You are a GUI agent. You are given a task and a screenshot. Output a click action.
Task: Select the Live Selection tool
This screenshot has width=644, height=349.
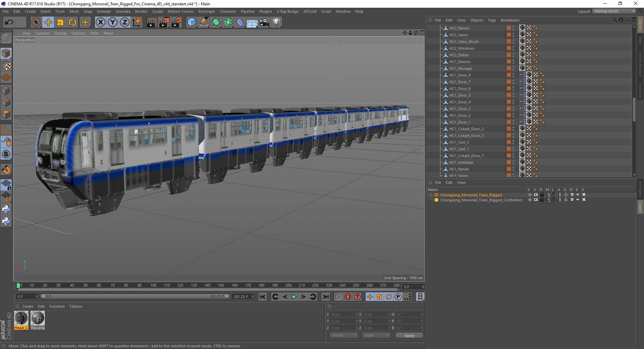[36, 22]
